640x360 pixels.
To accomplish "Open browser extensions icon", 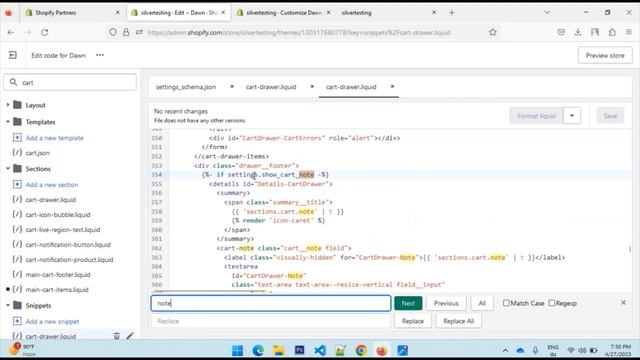I will click(x=612, y=32).
